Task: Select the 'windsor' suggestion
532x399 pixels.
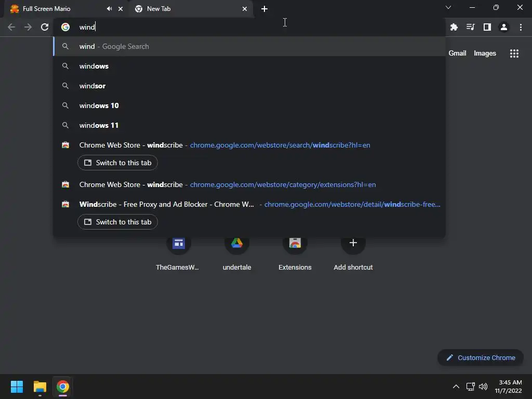Action: tap(249, 86)
